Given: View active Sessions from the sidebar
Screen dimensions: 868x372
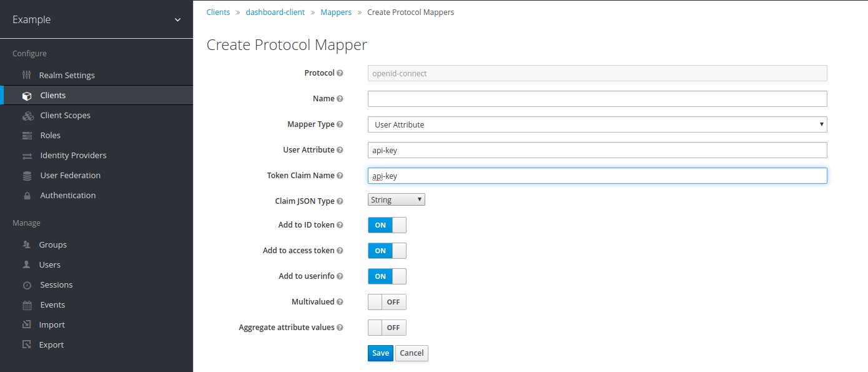Looking at the screenshot, I should [56, 284].
